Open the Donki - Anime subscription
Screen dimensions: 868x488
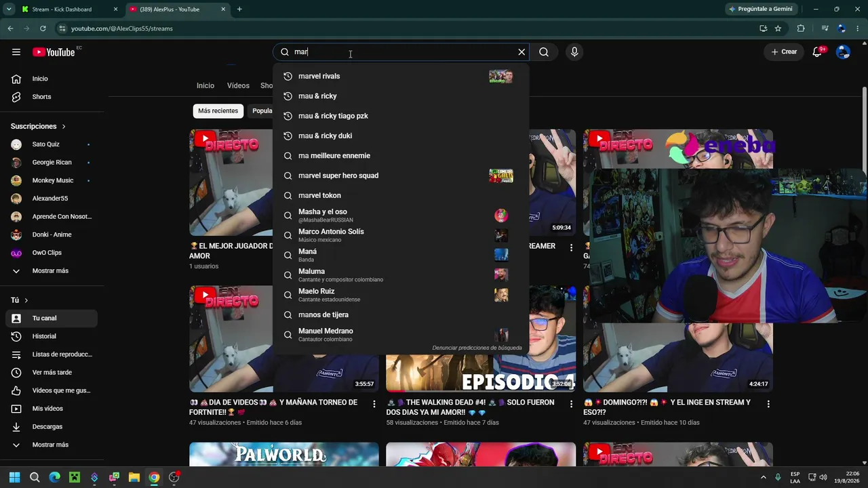pos(52,235)
